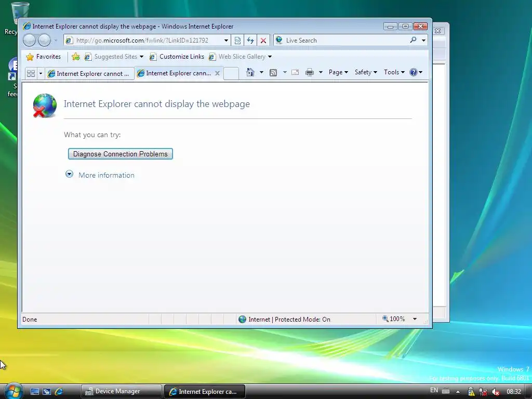Click the network disconnected tray icon

coord(483,392)
